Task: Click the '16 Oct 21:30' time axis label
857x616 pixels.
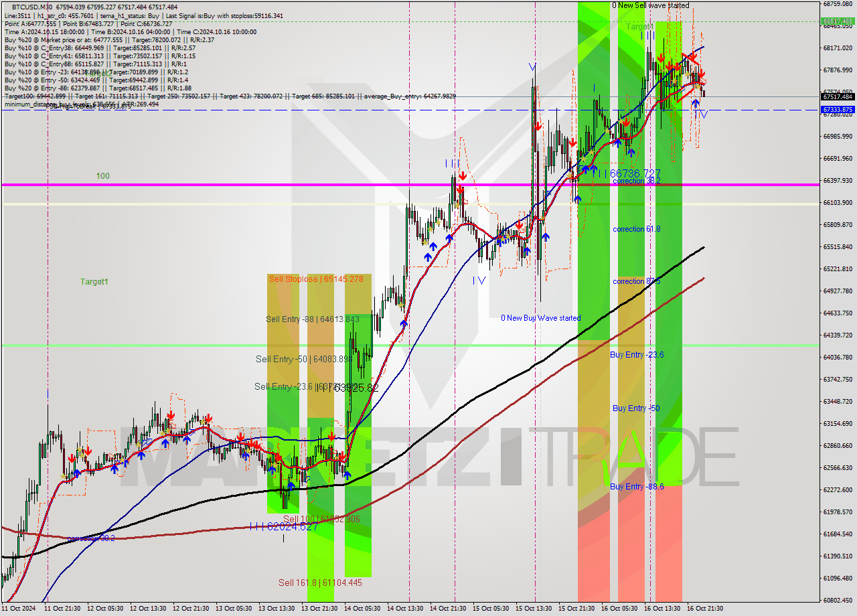Action: click(704, 609)
